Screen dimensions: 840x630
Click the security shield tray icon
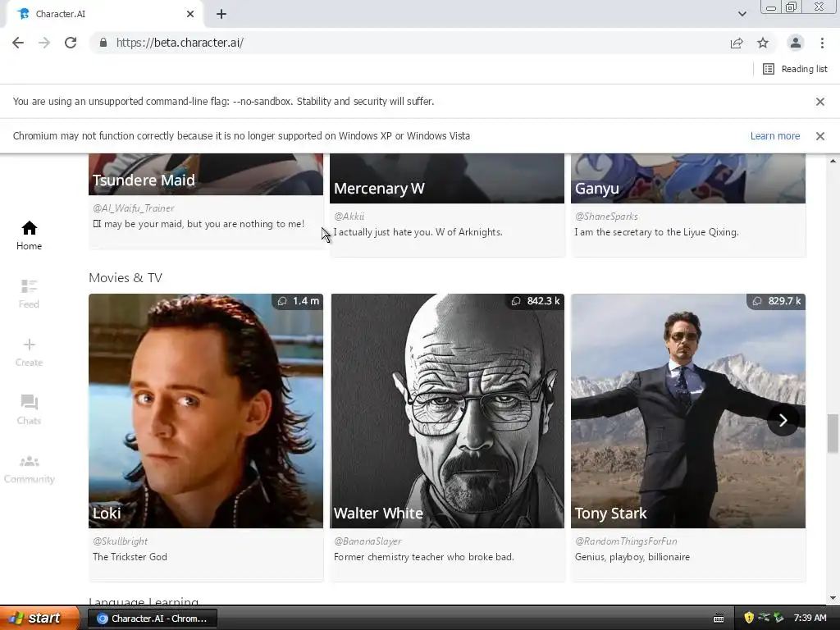[x=749, y=619]
